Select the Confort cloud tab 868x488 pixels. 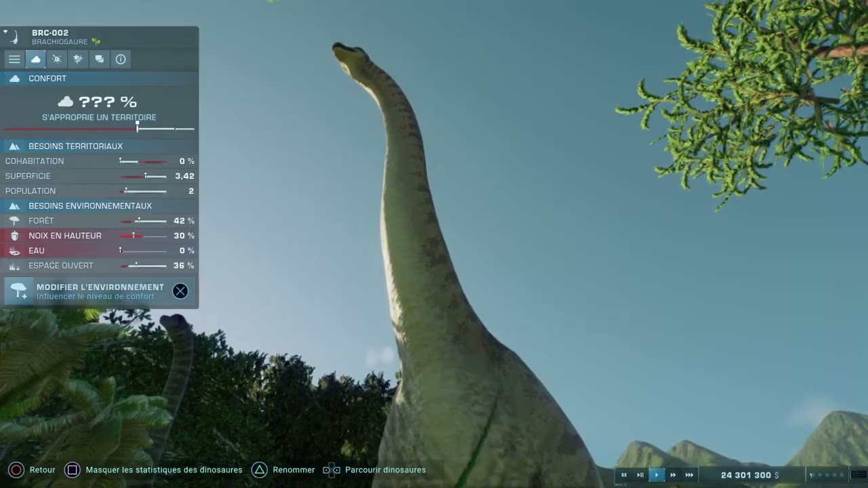click(35, 59)
